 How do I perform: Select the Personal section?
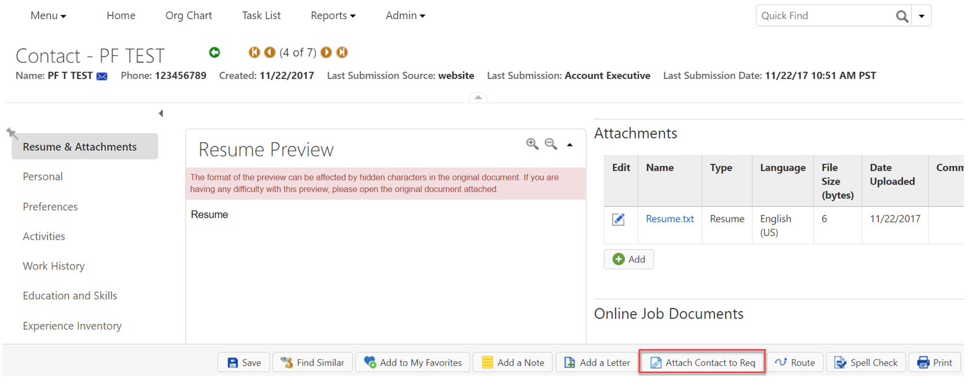(x=43, y=177)
